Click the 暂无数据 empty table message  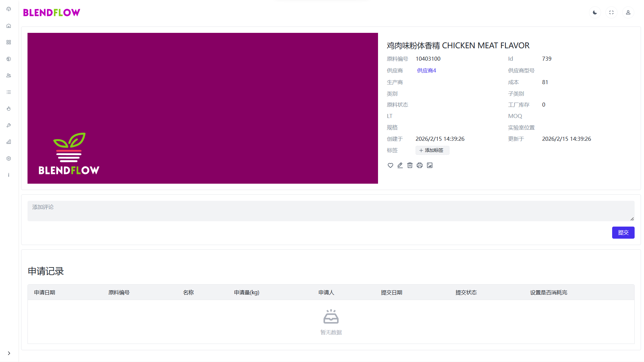coord(331,332)
